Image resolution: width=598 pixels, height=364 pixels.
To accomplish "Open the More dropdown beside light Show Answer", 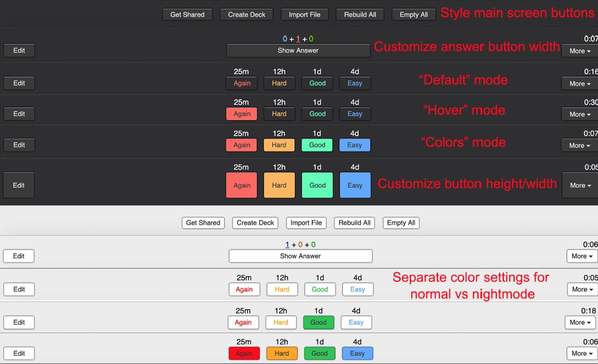I will [582, 256].
